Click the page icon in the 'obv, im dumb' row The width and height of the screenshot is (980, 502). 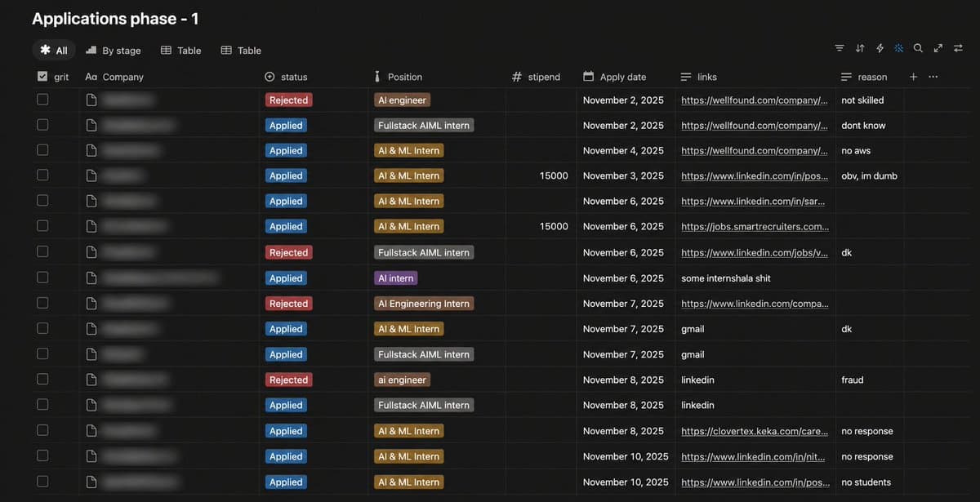pyautogui.click(x=91, y=175)
